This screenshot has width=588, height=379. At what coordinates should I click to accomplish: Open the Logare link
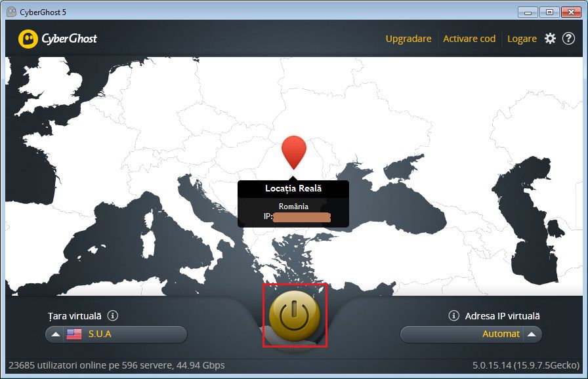522,39
